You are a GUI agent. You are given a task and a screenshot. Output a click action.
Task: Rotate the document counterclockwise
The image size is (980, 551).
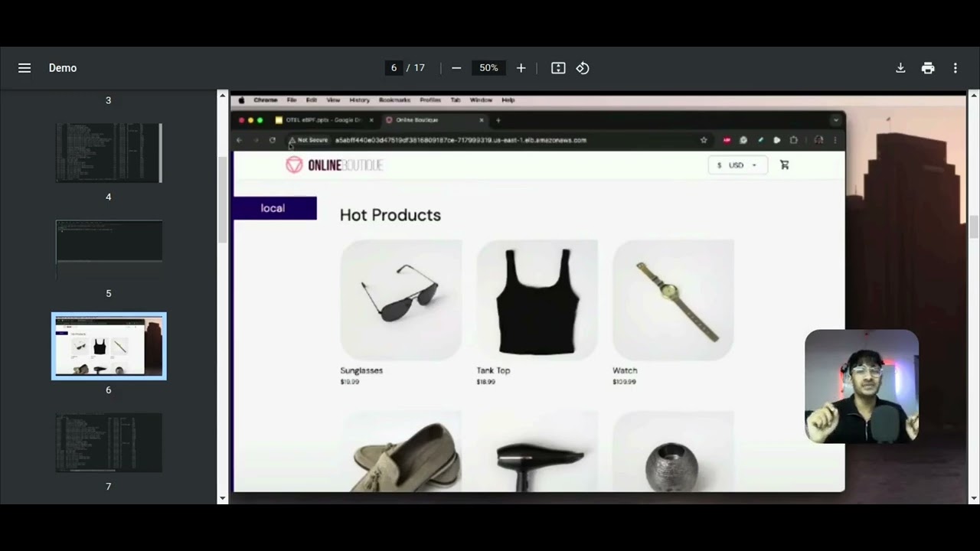click(x=583, y=68)
